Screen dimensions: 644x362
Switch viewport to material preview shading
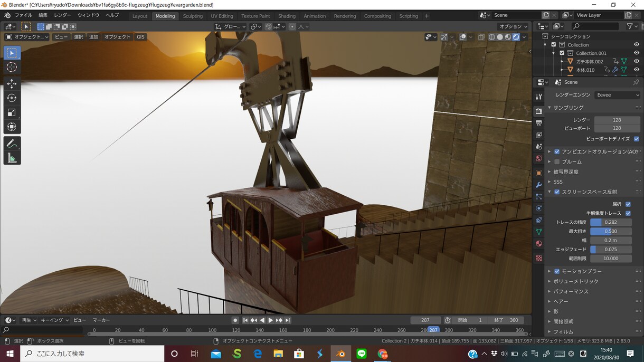[x=508, y=37]
